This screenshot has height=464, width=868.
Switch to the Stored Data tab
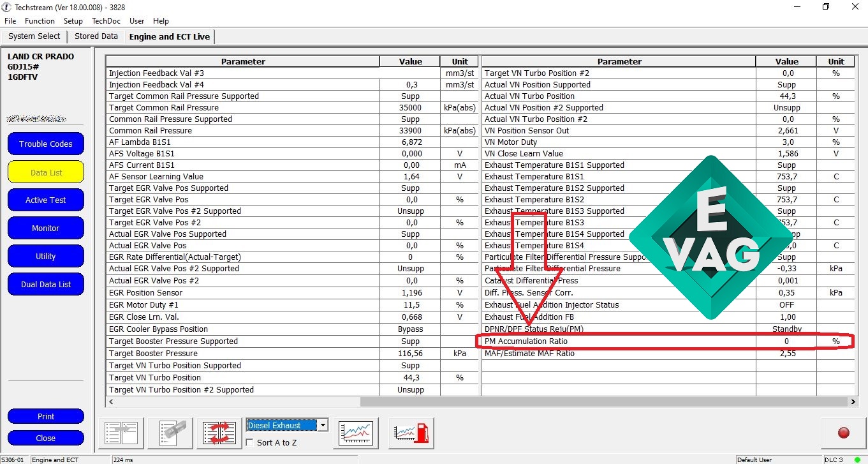pyautogui.click(x=96, y=36)
